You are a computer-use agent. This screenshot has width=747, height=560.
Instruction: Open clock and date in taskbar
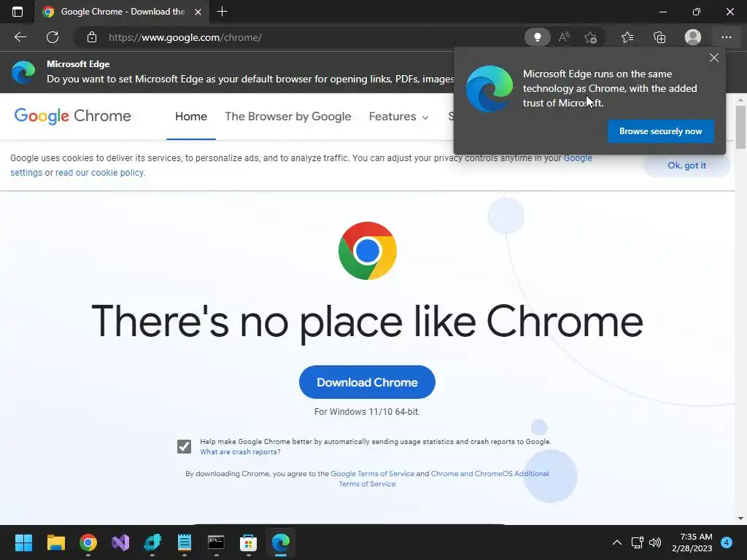coord(692,542)
